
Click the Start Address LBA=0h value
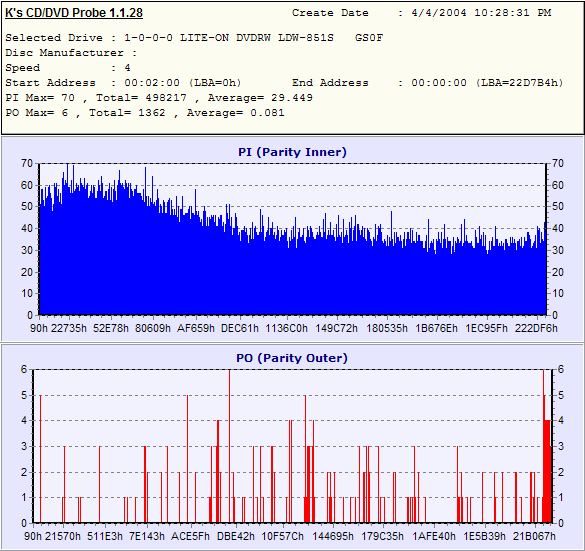(x=183, y=83)
